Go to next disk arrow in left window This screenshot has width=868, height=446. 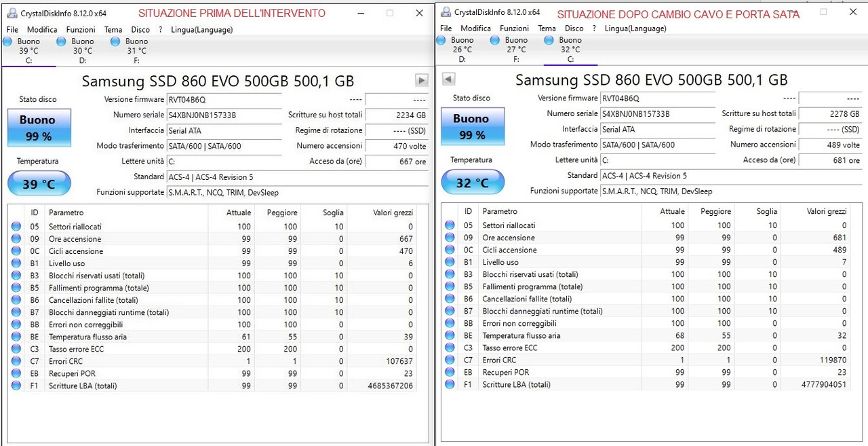pos(422,81)
